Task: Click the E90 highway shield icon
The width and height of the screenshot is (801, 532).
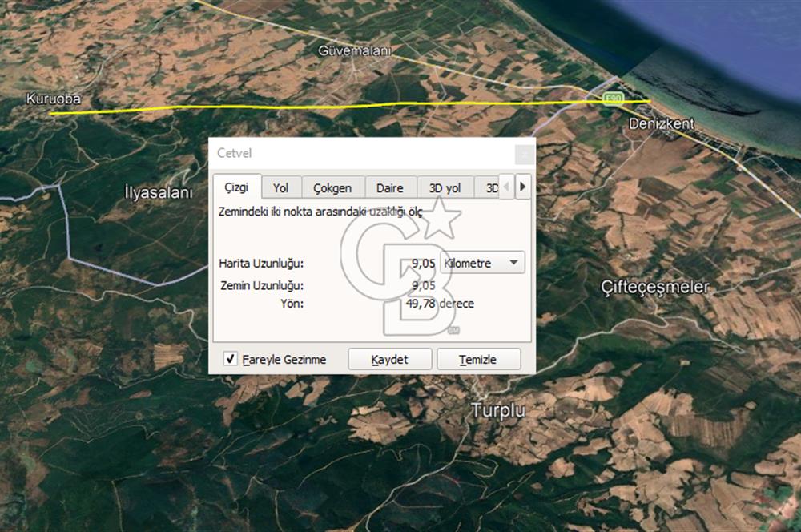Action: coord(614,98)
